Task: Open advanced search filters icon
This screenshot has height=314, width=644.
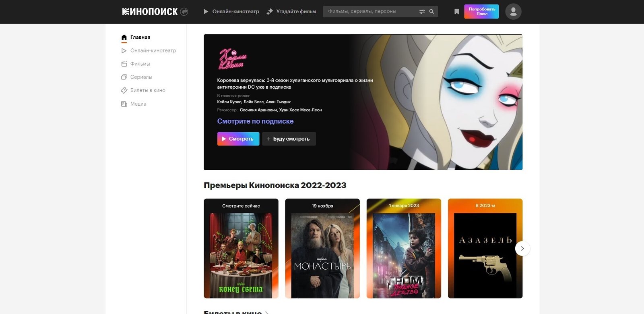Action: coord(422,12)
